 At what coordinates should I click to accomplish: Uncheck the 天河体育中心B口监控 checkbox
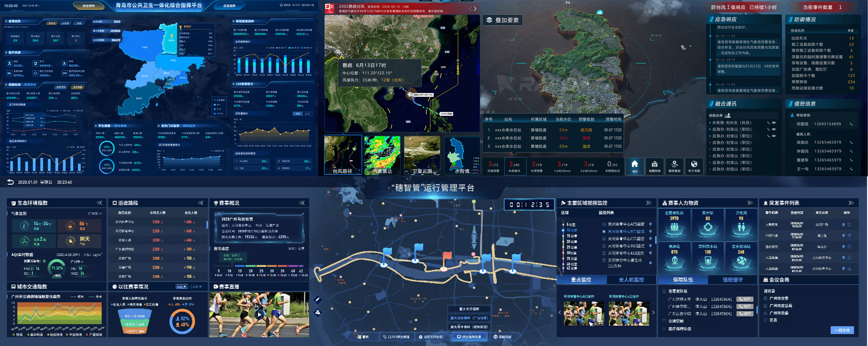pyautogui.click(x=604, y=231)
